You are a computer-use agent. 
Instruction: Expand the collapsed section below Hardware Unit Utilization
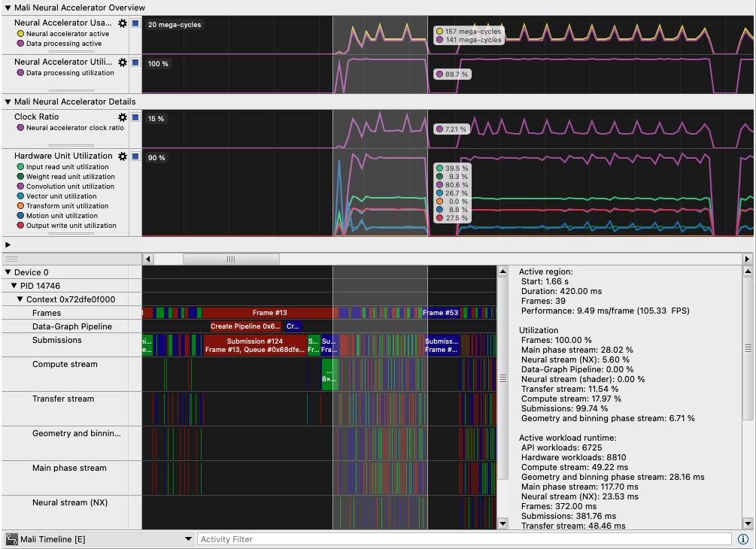point(8,244)
